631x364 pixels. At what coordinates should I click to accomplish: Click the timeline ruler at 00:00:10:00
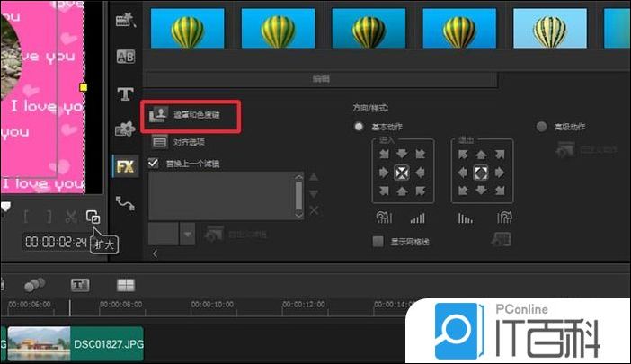pos(212,305)
